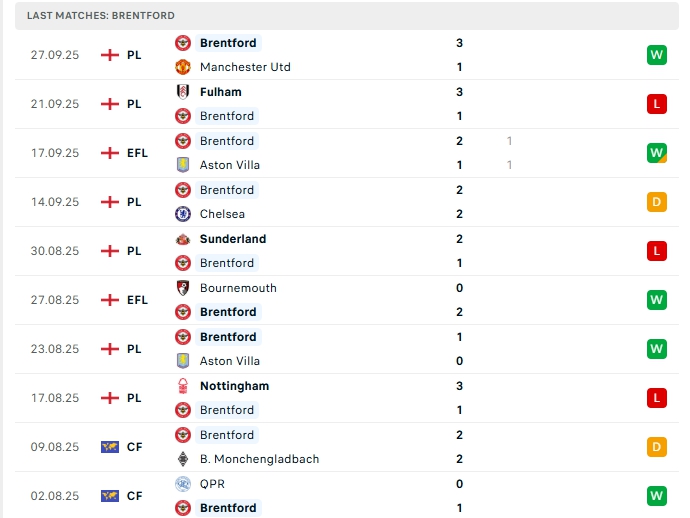Open the B. Monchengladbach team link
690x518 pixels.
tap(259, 459)
